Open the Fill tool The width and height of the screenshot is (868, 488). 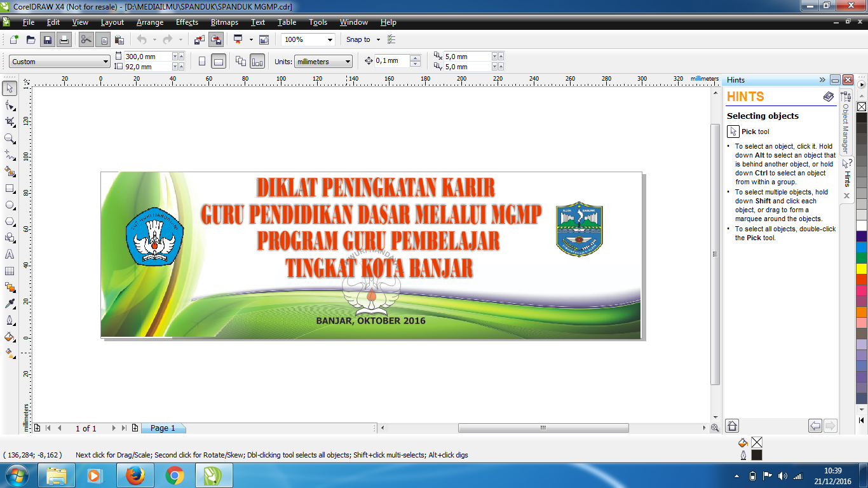[9, 336]
